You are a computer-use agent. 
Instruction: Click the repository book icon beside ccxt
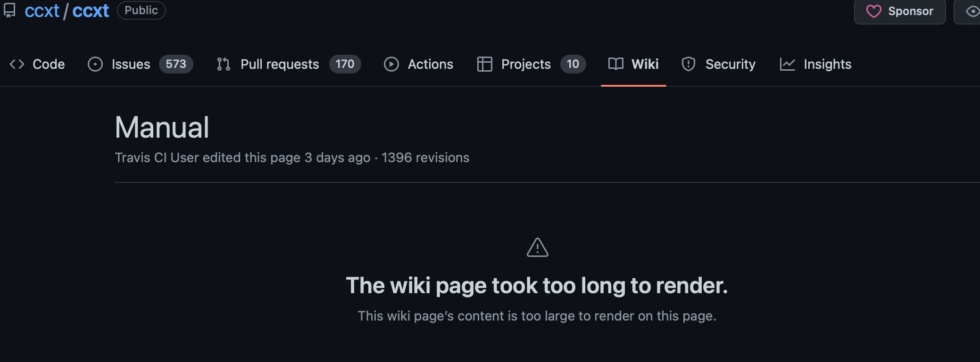[x=9, y=10]
